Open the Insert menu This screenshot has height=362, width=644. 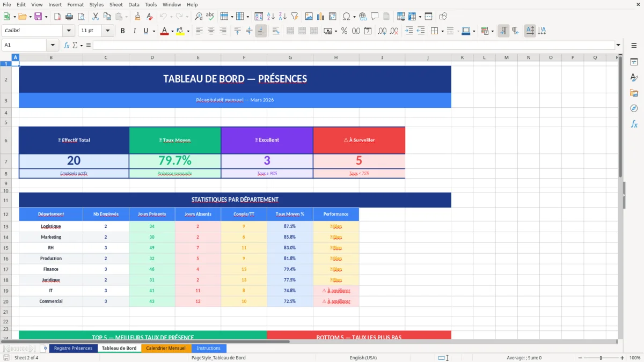click(x=55, y=4)
